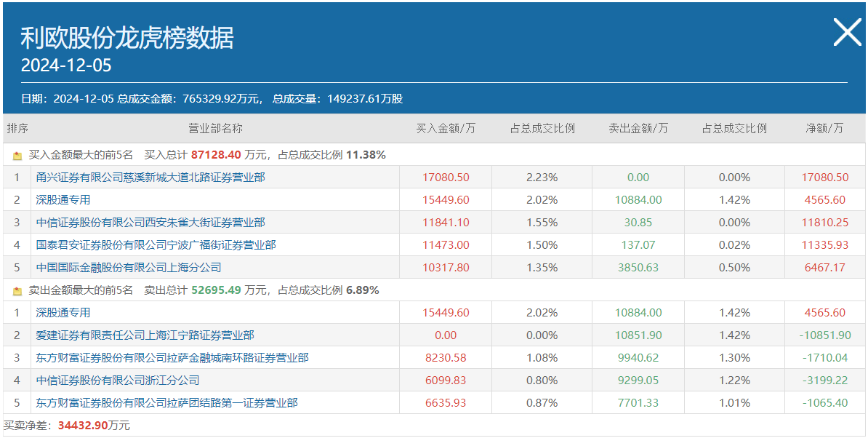Open 国泰君安宁波广福街 branch link
Viewport: 868px width, 438px height.
(x=156, y=245)
